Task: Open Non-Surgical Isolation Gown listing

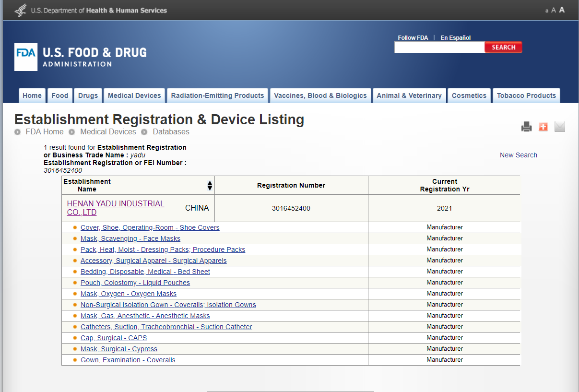Action: [x=168, y=305]
